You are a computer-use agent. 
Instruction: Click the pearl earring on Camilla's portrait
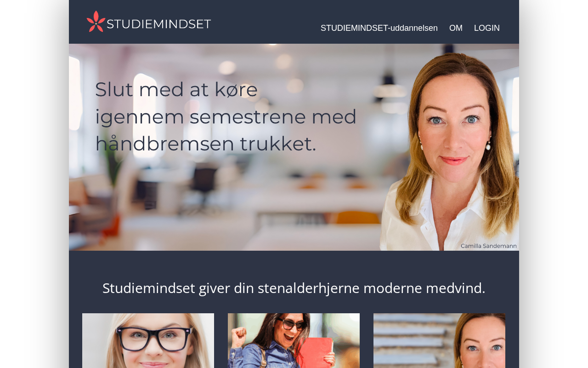tap(488, 146)
